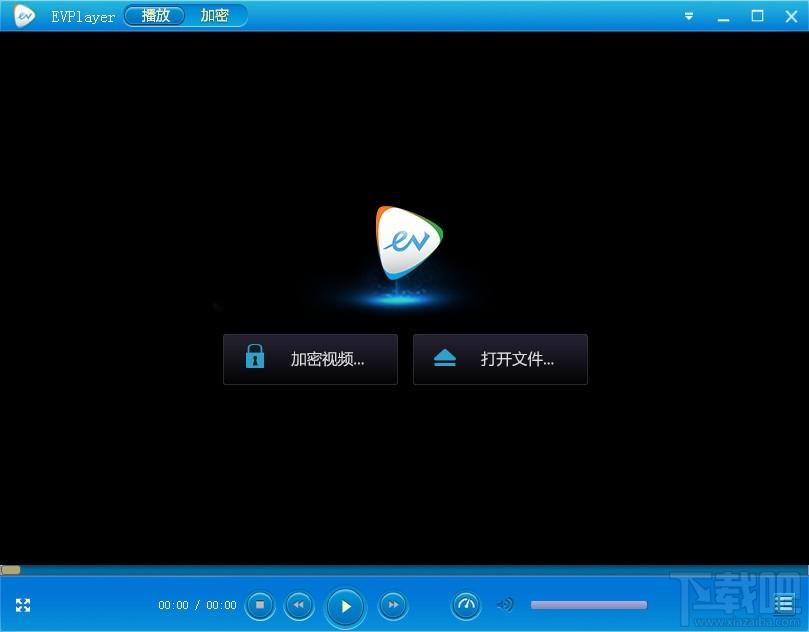Click the playback progress bar handle
The width and height of the screenshot is (809, 632).
click(x=10, y=570)
